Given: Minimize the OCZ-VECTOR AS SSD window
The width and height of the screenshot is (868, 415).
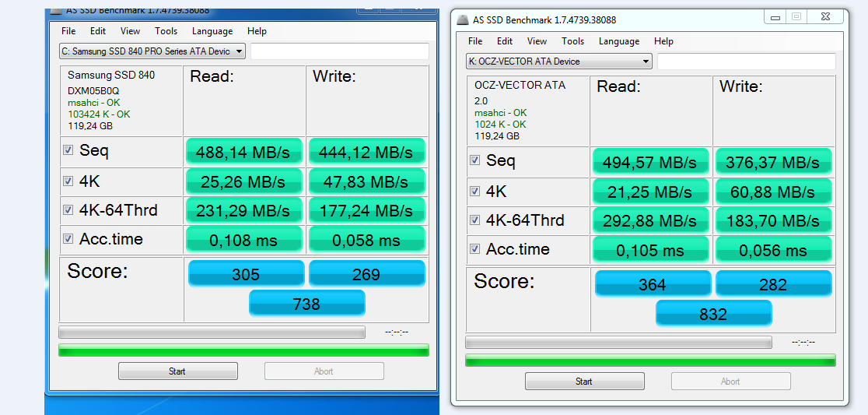Looking at the screenshot, I should tap(775, 16).
